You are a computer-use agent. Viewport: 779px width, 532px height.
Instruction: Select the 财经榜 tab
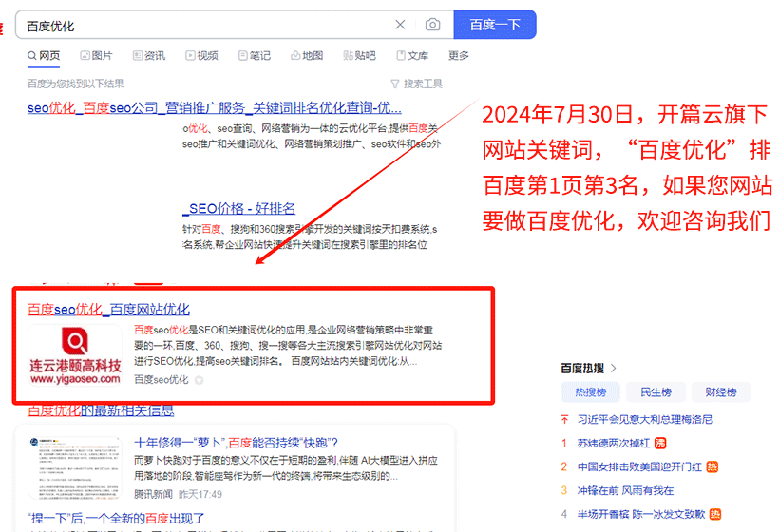click(x=721, y=392)
